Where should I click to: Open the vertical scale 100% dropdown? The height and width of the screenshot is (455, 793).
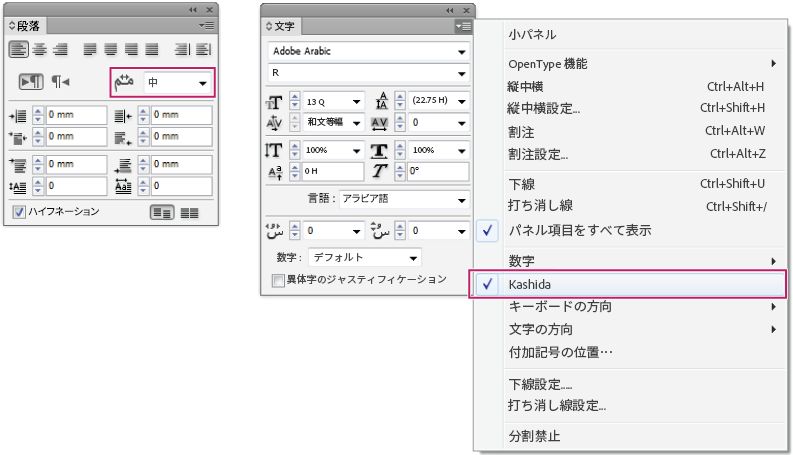(334, 150)
